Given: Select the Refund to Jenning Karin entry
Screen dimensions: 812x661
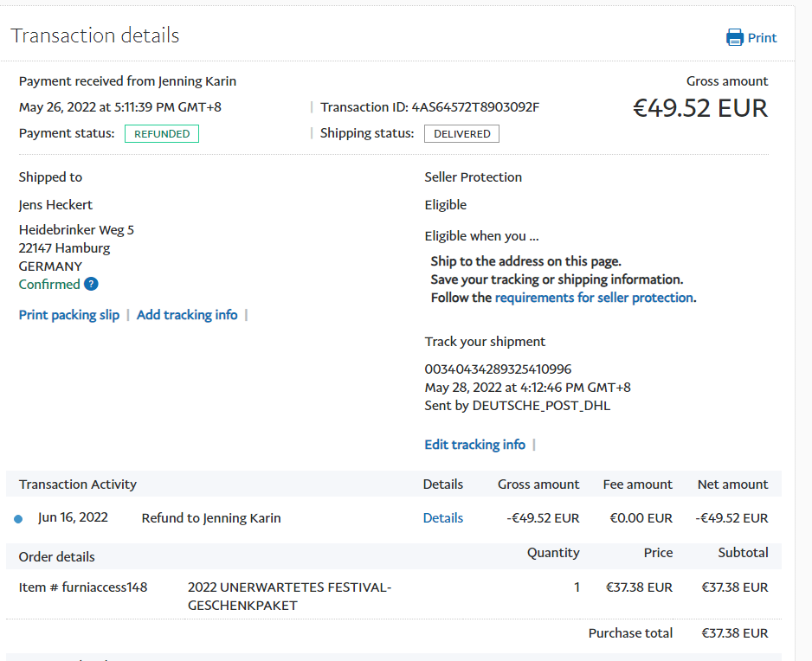Looking at the screenshot, I should tap(211, 518).
